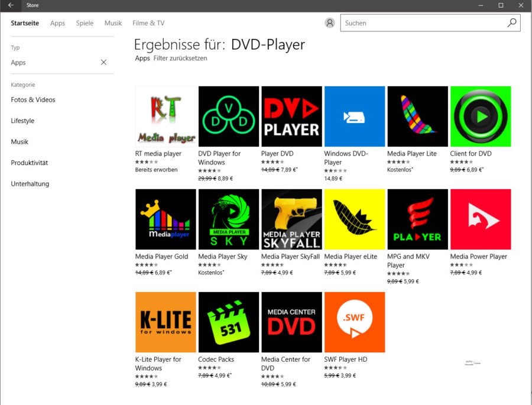Click 'Media Player eLite' title text
The height and width of the screenshot is (405, 532).
pyautogui.click(x=351, y=257)
